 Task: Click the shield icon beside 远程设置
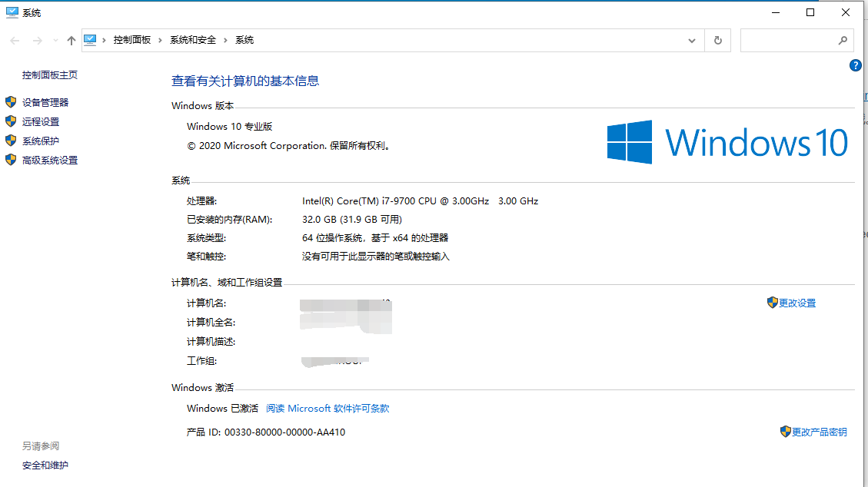point(11,121)
